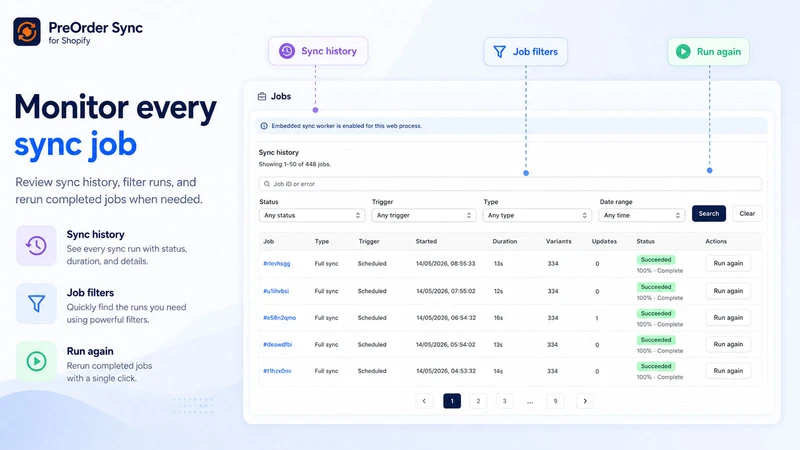Click the info icon in the embedded sync worker banner
The height and width of the screenshot is (450, 800).
coord(264,126)
